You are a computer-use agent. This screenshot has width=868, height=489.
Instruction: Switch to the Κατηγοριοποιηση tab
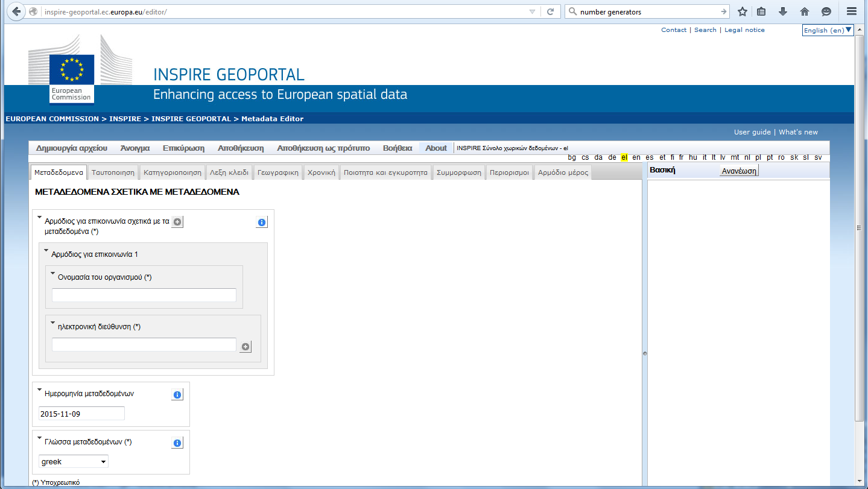pyautogui.click(x=173, y=172)
